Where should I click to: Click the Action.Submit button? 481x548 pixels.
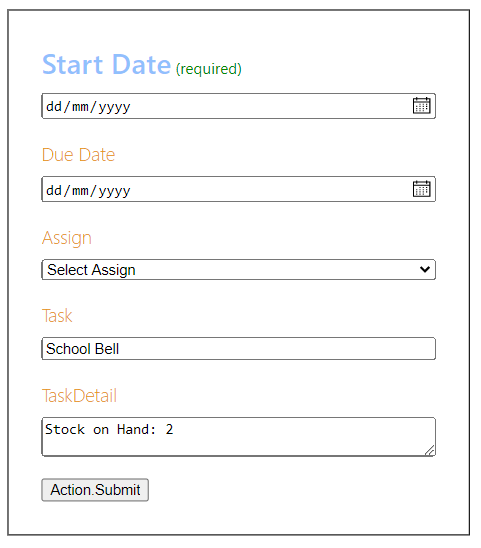(95, 490)
